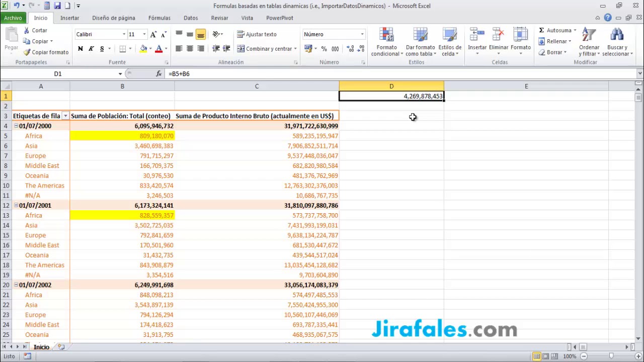Click Copiar formato painter
Viewport: 644px width, 362px height.
pyautogui.click(x=46, y=52)
